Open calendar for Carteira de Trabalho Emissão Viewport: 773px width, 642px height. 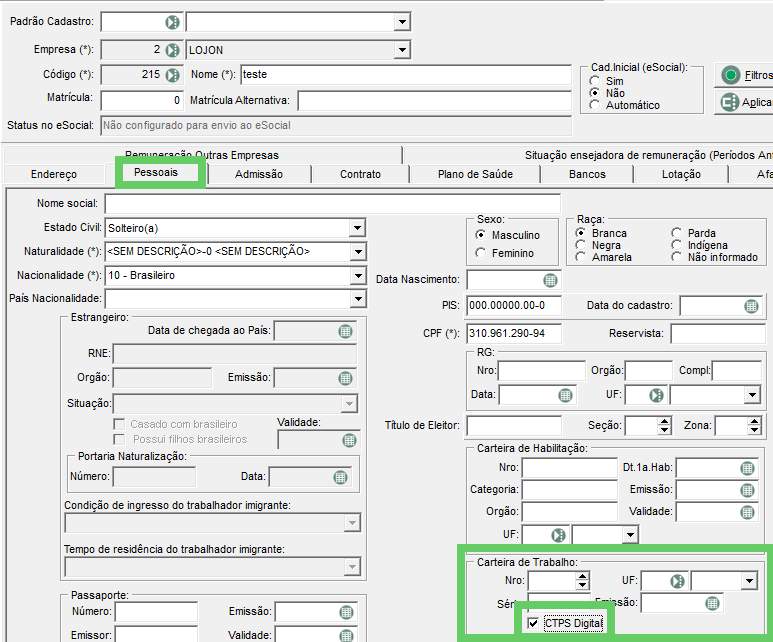pyautogui.click(x=712, y=603)
